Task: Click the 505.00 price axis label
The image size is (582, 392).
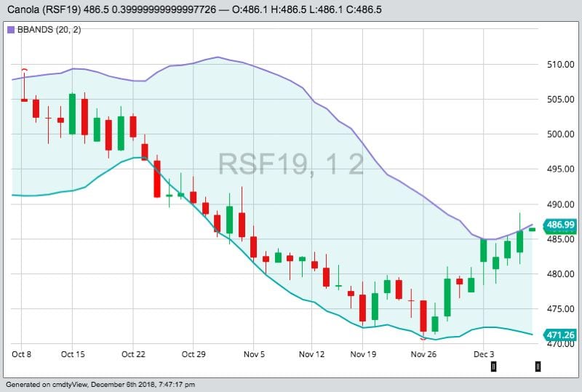Action: click(560, 100)
